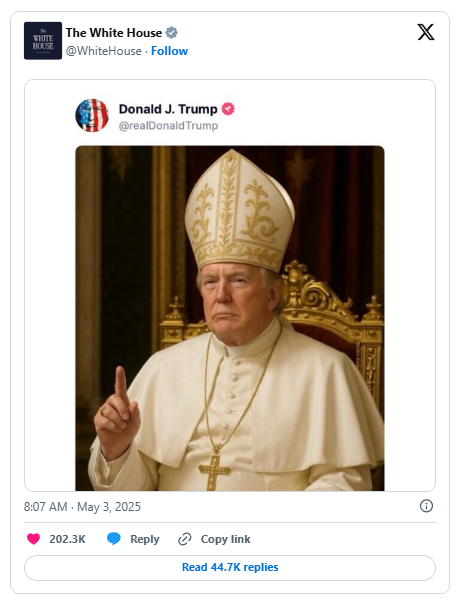The height and width of the screenshot is (601, 461).
Task: Click the Donald J. Trump name in the quoted post
Action: (168, 109)
